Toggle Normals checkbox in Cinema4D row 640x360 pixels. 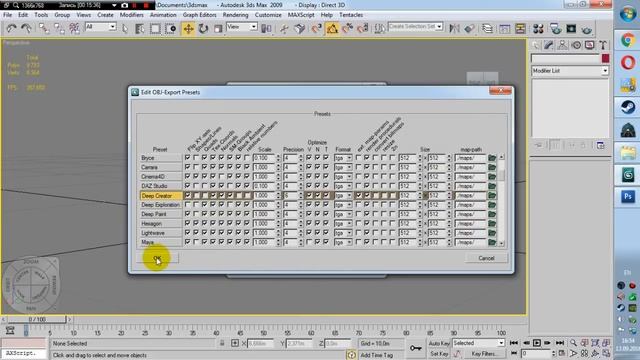coord(221,176)
